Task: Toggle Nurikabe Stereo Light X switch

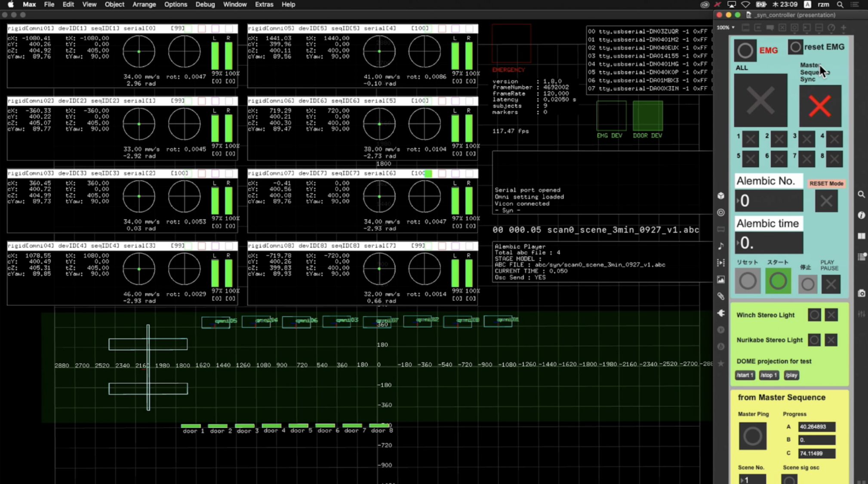Action: [x=831, y=340]
